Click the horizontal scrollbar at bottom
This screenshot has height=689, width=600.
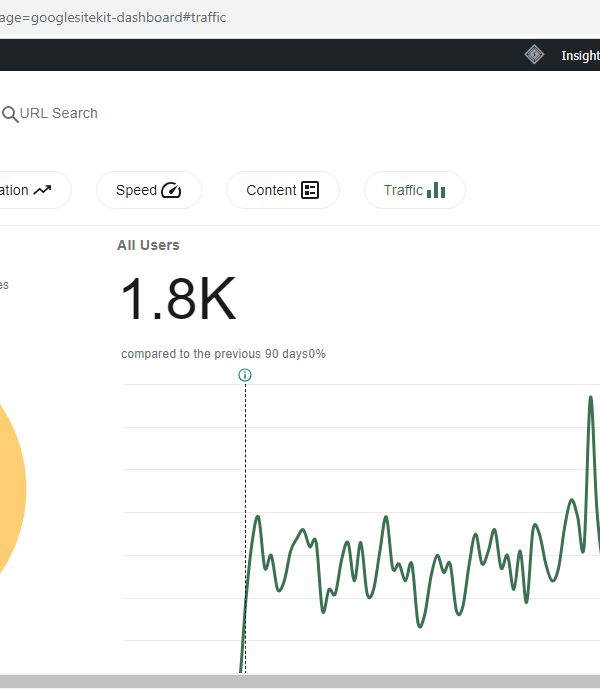(300, 681)
